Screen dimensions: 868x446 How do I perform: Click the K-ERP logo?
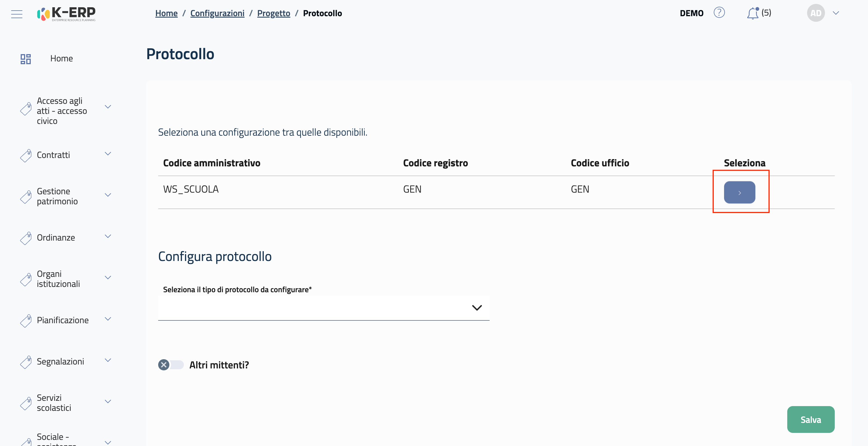[67, 14]
